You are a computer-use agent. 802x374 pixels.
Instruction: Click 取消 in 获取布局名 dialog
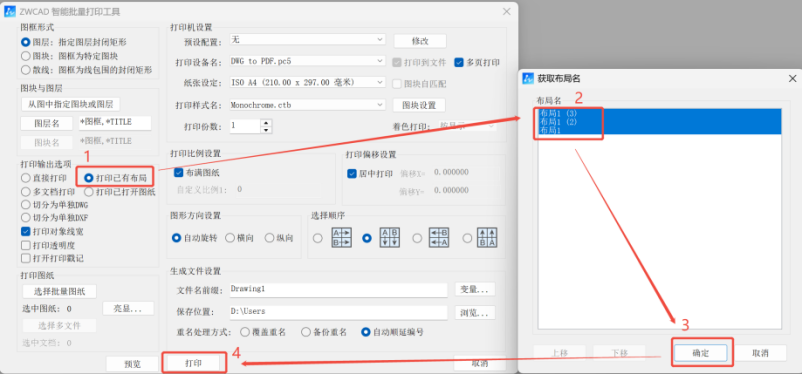click(761, 353)
